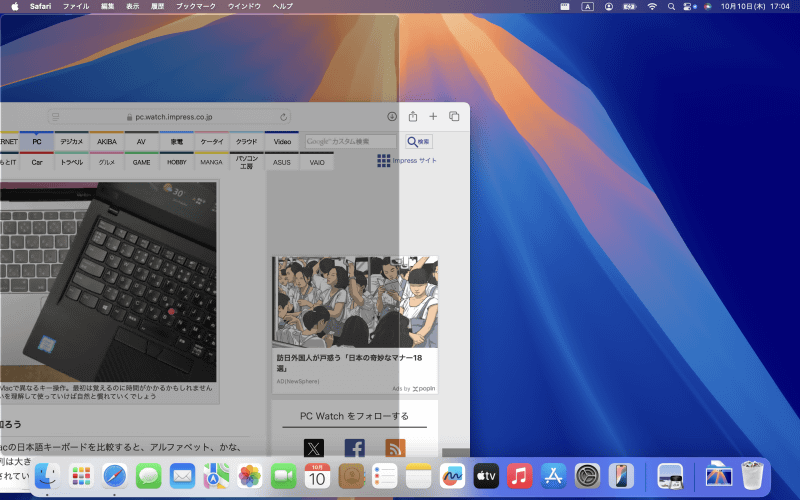Open Launchpad from the Dock

coord(81,476)
